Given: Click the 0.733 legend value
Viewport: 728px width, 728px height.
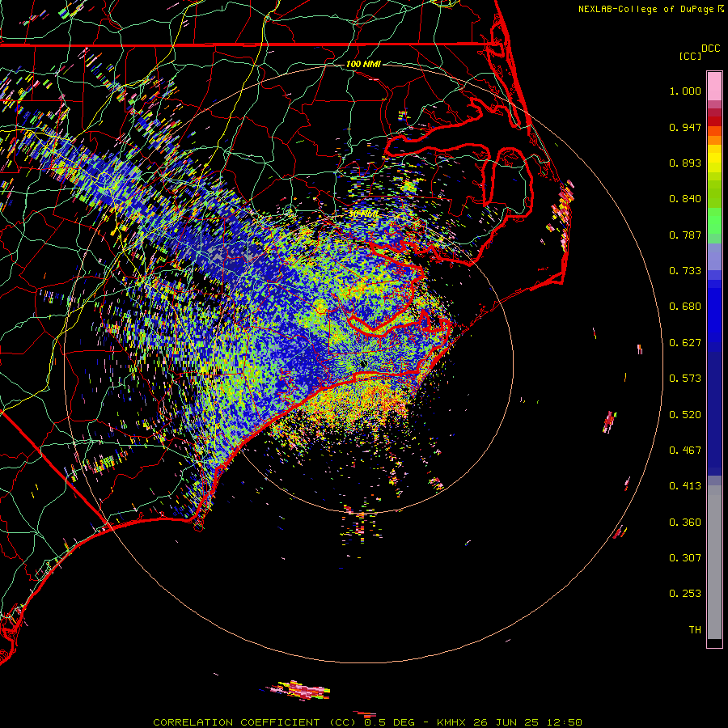Looking at the screenshot, I should pyautogui.click(x=685, y=271).
